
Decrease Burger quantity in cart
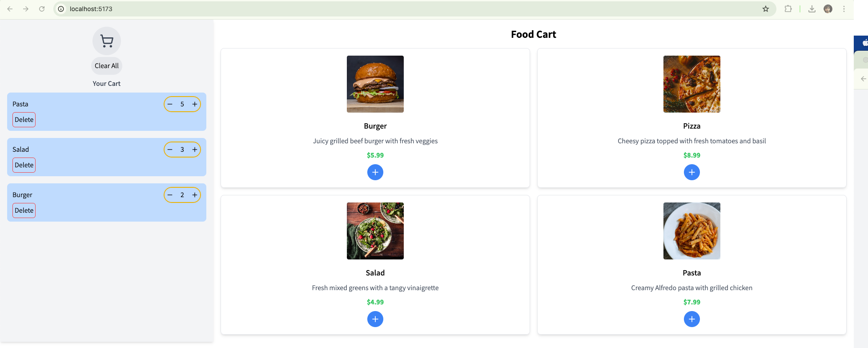tap(170, 195)
